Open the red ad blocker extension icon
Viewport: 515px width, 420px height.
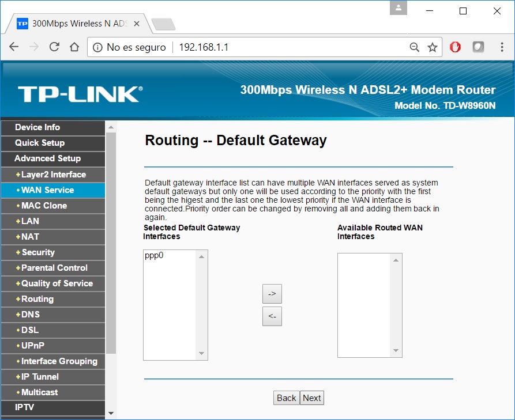pos(456,47)
